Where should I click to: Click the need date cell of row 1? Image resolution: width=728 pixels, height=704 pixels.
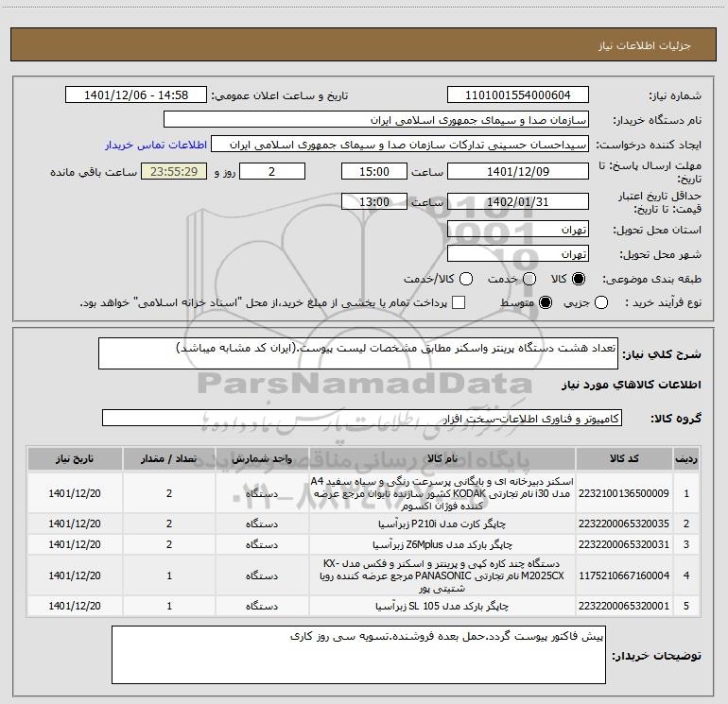(x=75, y=493)
